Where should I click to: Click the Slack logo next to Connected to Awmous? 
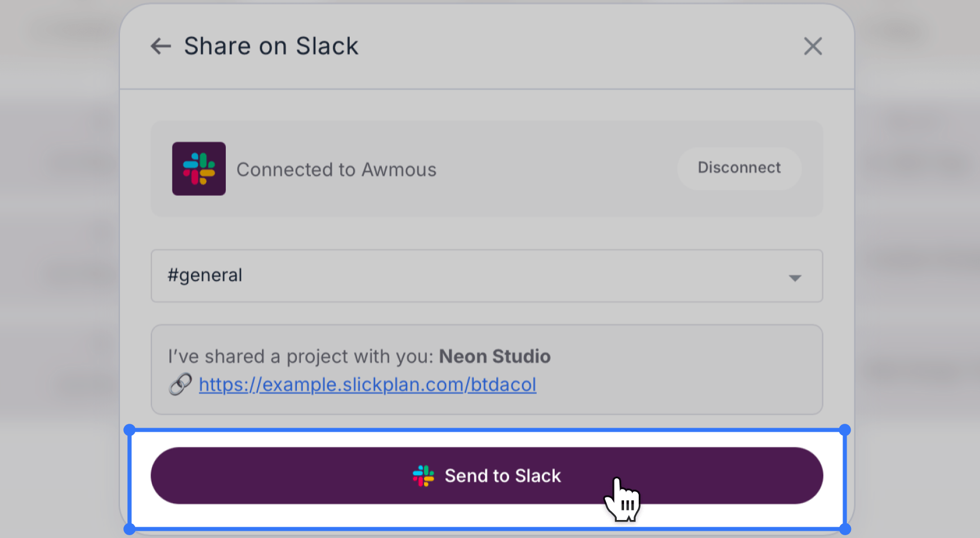click(199, 168)
